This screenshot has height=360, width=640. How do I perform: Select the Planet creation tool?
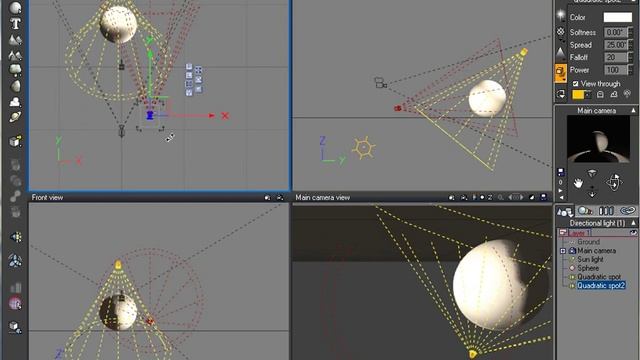point(16,117)
